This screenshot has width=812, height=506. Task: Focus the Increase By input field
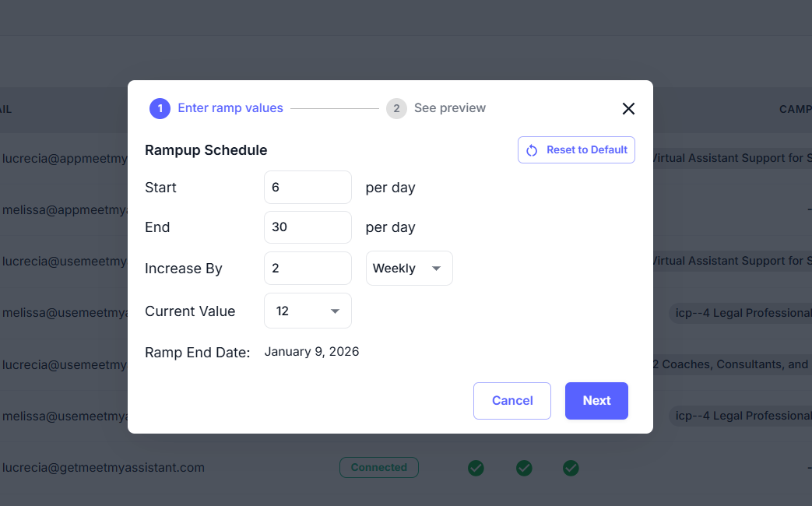(308, 269)
